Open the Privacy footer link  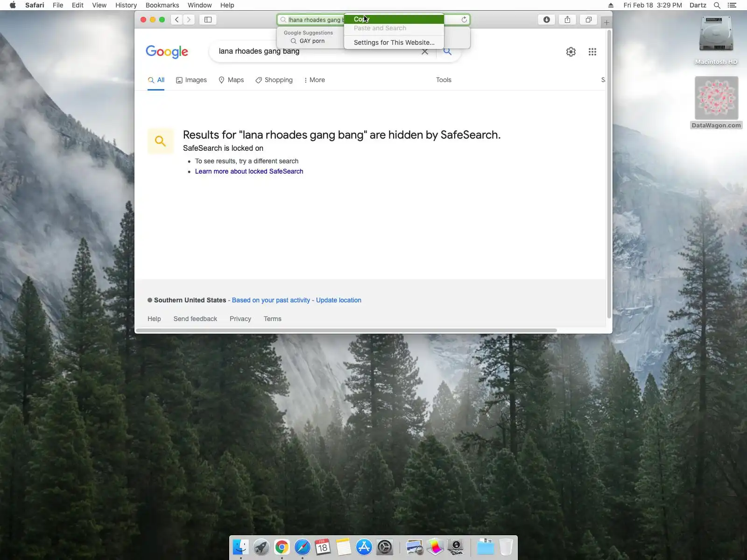[240, 319]
